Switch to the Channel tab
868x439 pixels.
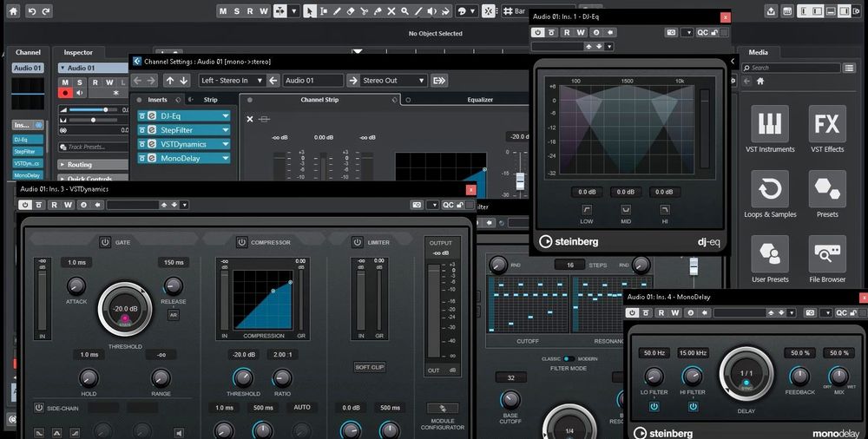pos(28,53)
